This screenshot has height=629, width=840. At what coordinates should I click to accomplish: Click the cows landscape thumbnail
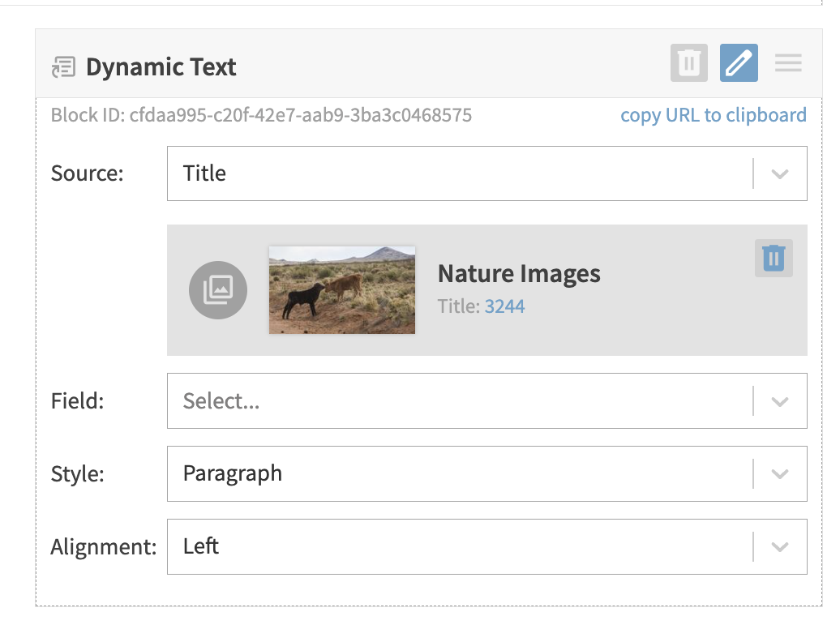341,289
